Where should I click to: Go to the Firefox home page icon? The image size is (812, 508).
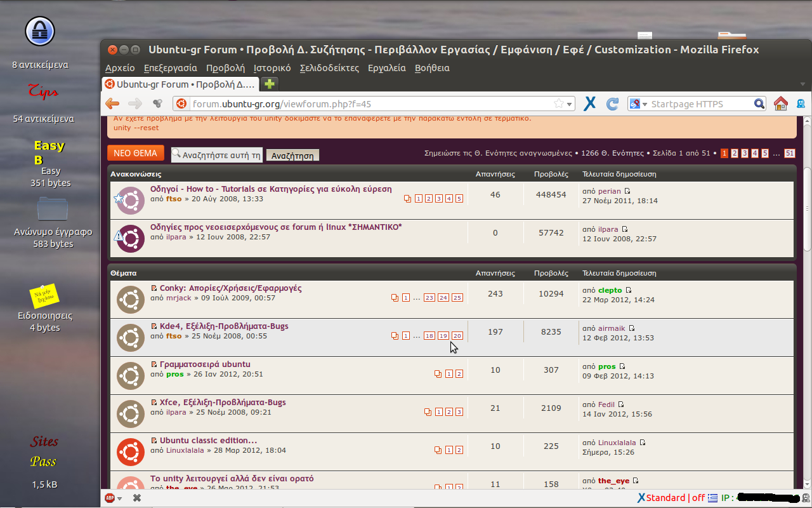click(x=780, y=104)
